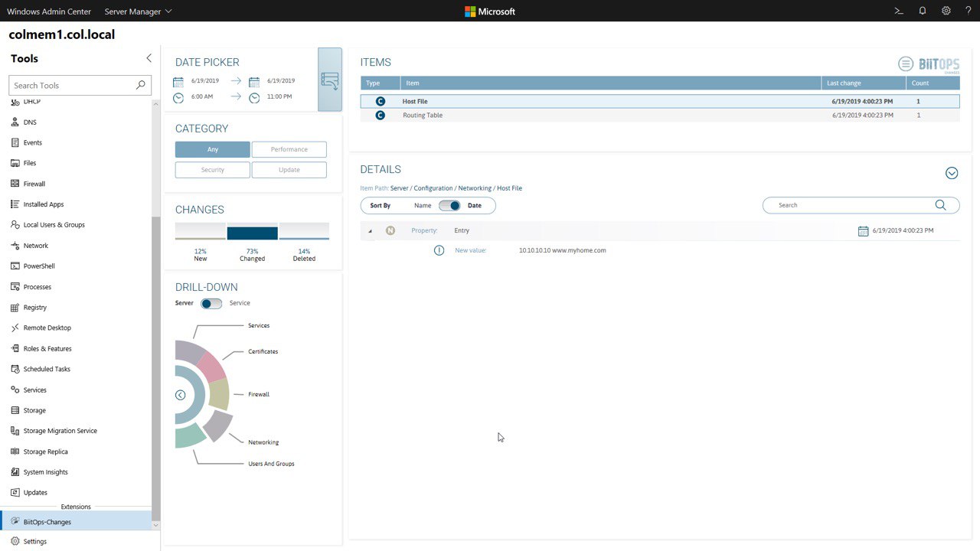The image size is (980, 551).
Task: Sort items by Last change column
Action: [864, 83]
